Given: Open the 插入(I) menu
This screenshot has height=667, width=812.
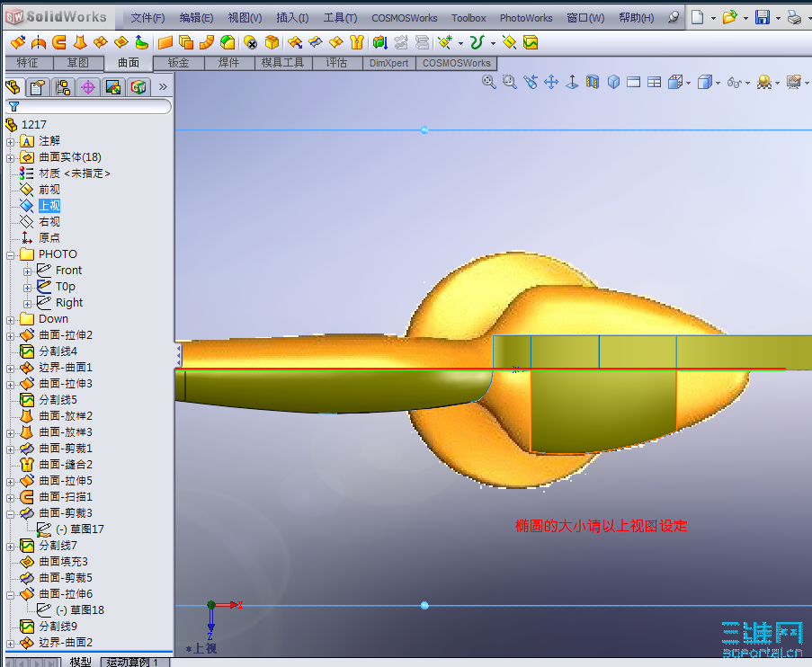Looking at the screenshot, I should click(x=292, y=18).
